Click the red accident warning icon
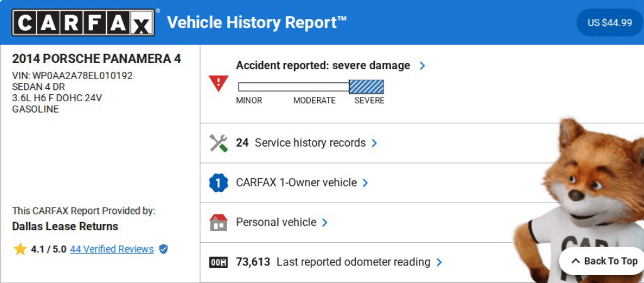Viewport: 644px width, 283px height. 218,82
